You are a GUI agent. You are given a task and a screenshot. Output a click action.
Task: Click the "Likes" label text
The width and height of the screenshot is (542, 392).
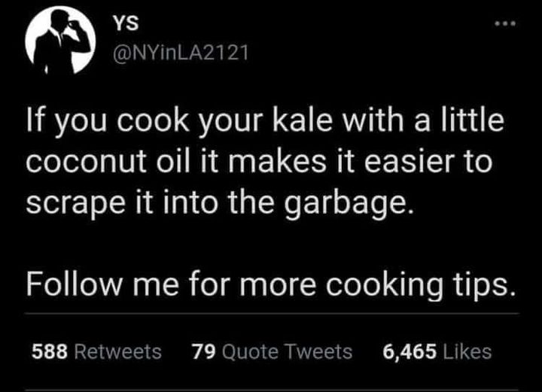(x=467, y=351)
